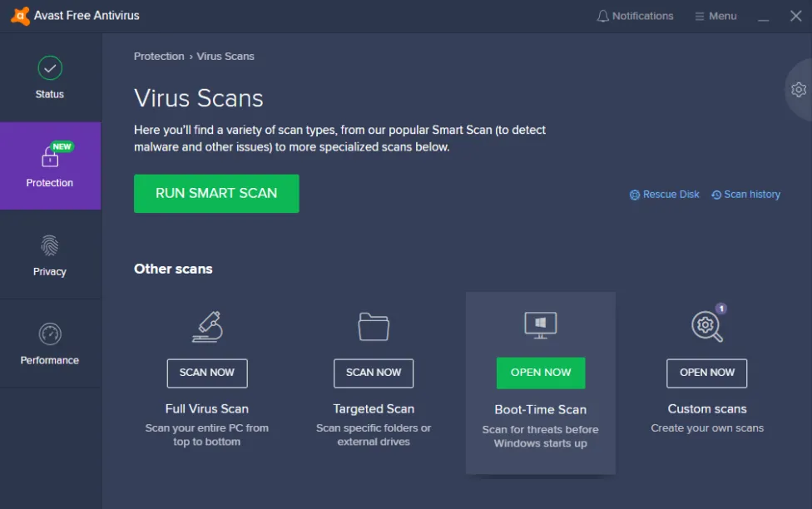Go to Protection in the breadcrumb
This screenshot has height=509, width=812.
click(x=159, y=56)
